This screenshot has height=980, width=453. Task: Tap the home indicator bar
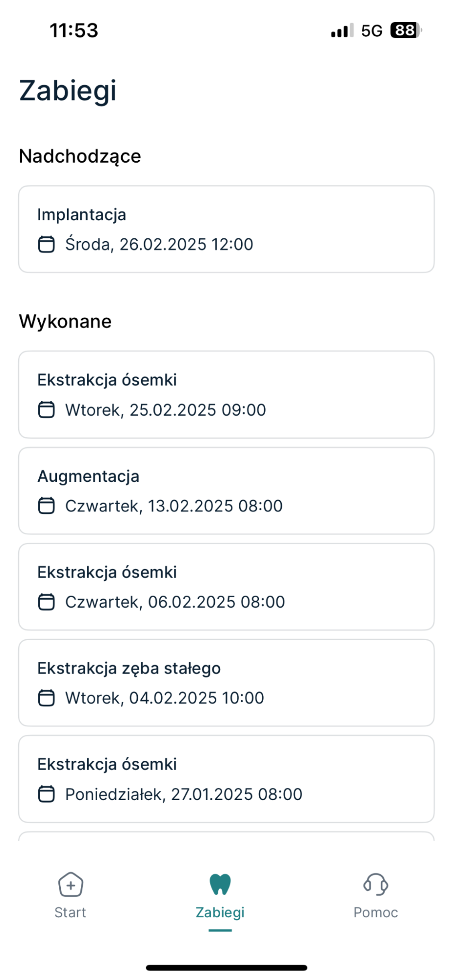tap(226, 968)
